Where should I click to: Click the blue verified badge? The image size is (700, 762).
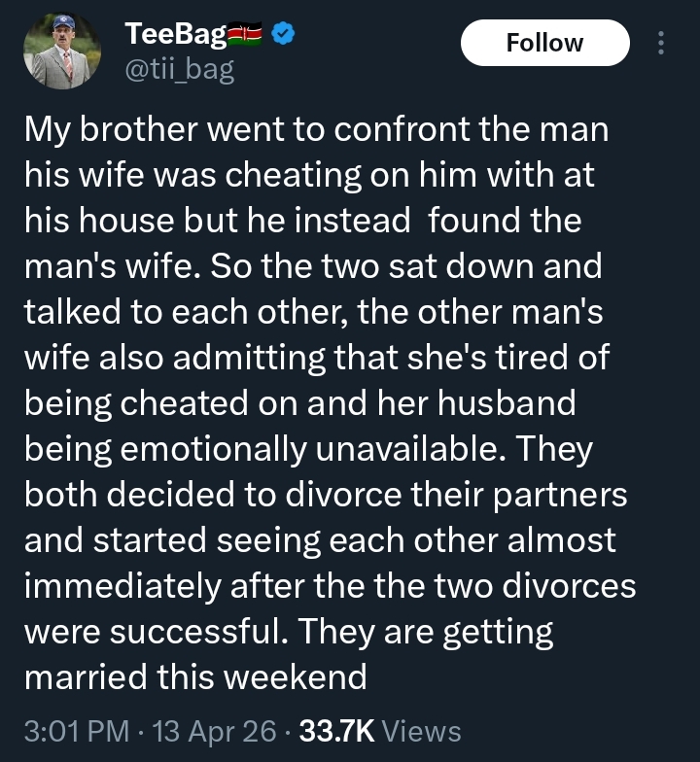click(282, 36)
